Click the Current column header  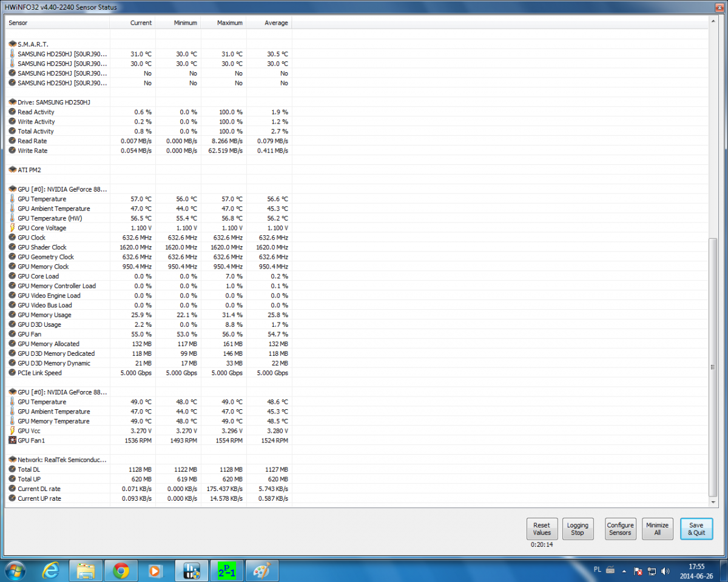132,22
